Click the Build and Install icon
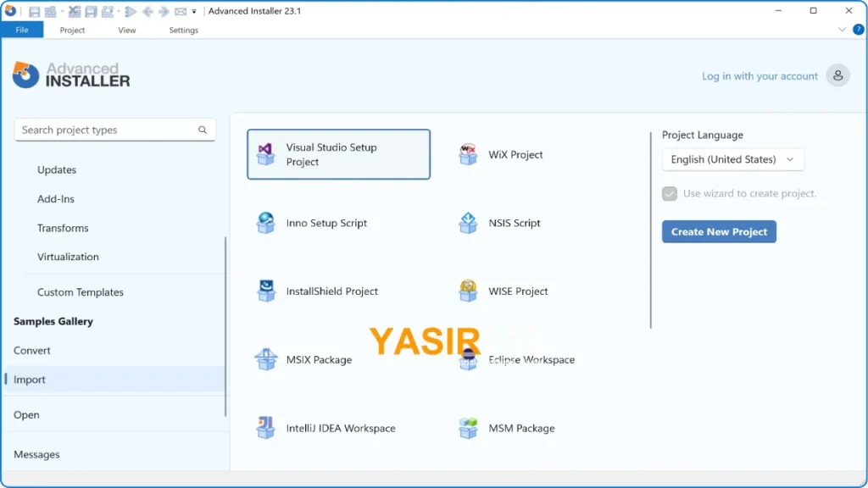868x488 pixels. tap(108, 11)
